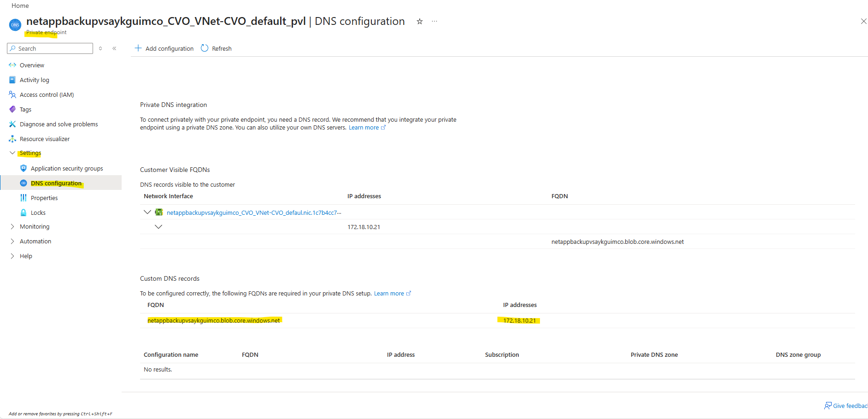
Task: Click the Application security groups shield icon
Action: (23, 168)
